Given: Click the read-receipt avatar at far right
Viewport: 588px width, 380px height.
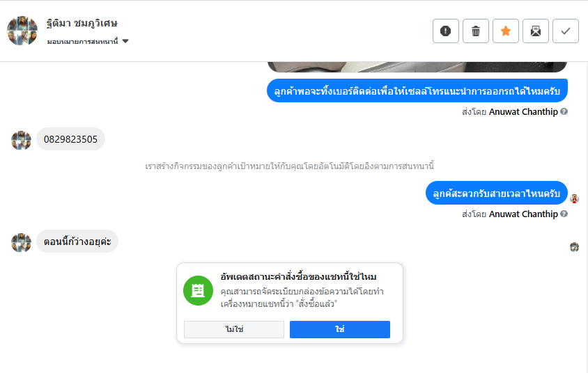Looking at the screenshot, I should click(x=575, y=246).
